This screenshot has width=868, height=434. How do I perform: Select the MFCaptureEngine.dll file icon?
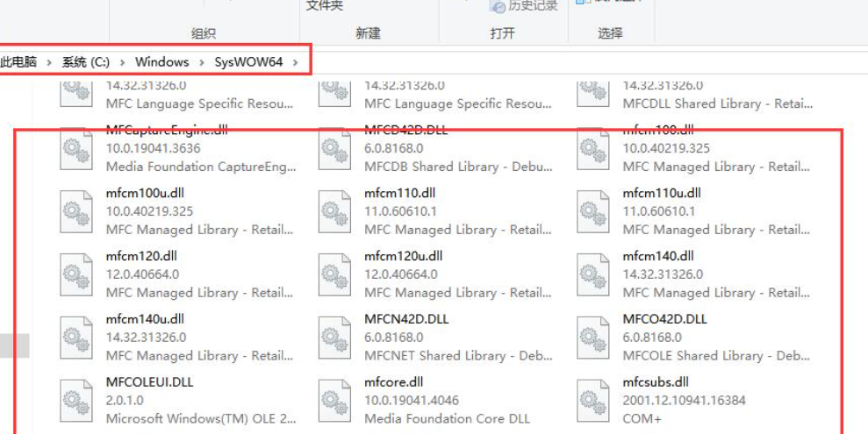(x=75, y=150)
